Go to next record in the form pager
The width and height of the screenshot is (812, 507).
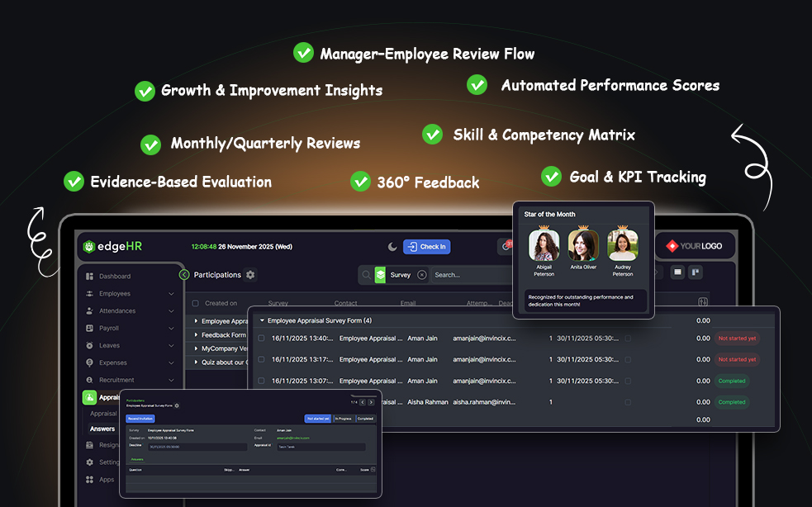[x=372, y=402]
